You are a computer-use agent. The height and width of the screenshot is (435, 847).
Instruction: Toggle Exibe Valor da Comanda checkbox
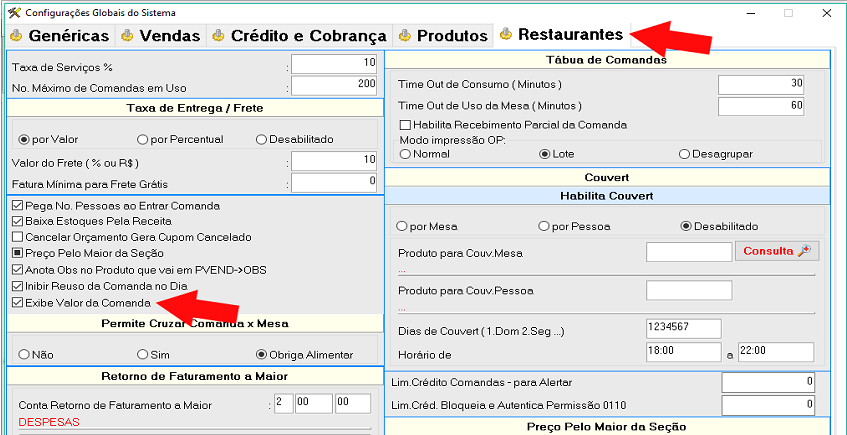point(18,302)
